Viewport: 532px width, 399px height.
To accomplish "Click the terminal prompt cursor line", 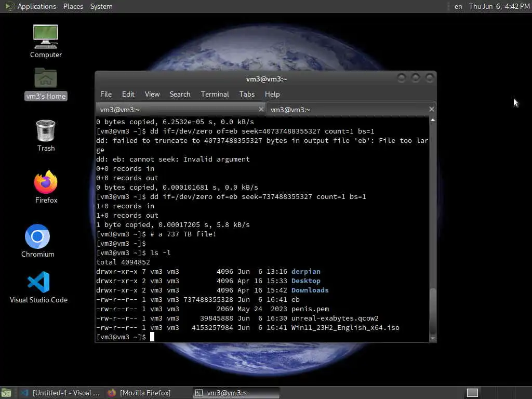I will click(126, 337).
